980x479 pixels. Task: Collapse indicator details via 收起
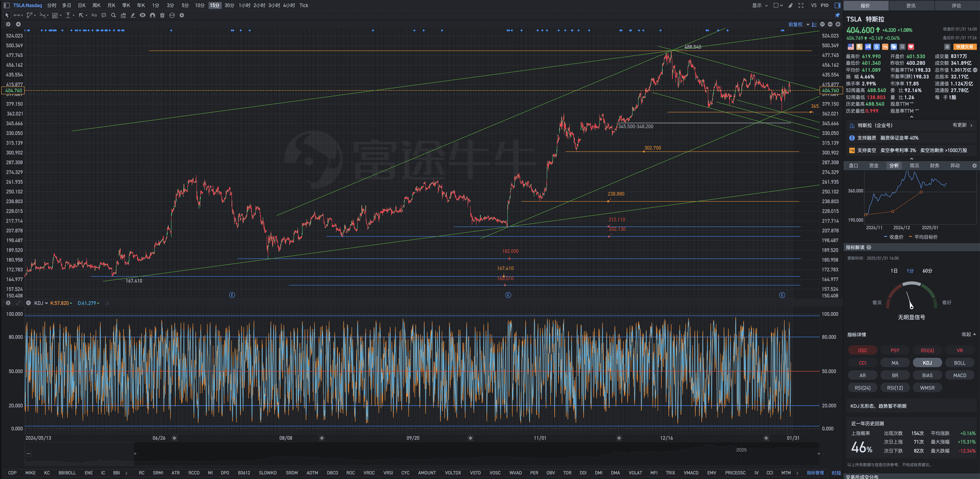click(968, 334)
